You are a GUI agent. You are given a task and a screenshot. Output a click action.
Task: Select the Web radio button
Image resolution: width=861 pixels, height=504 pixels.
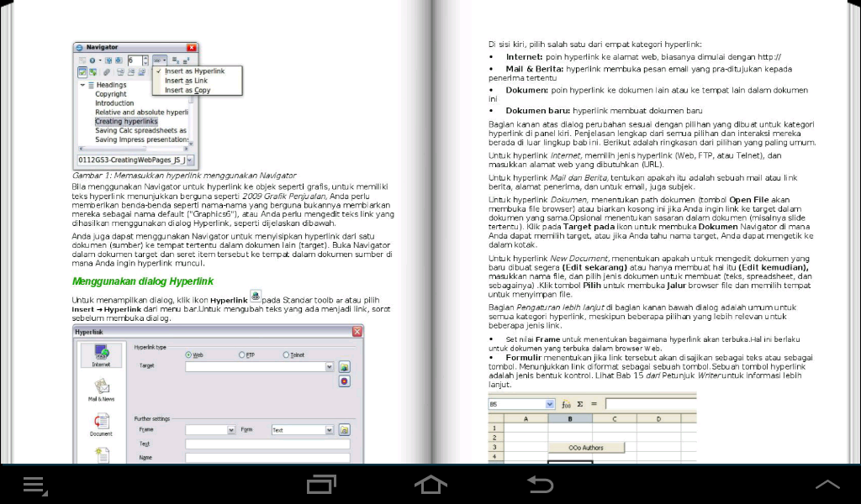point(188,354)
